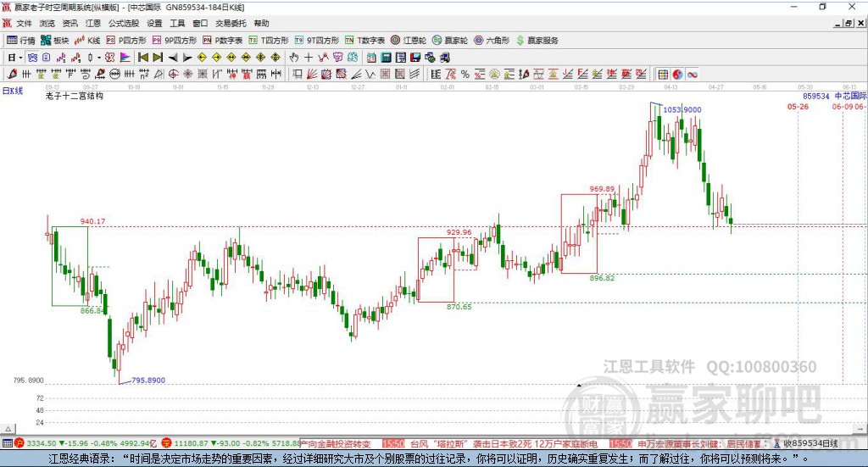Click the 中芯国际 stock name label
Viewport: 868px width, 467px height.
[850, 96]
